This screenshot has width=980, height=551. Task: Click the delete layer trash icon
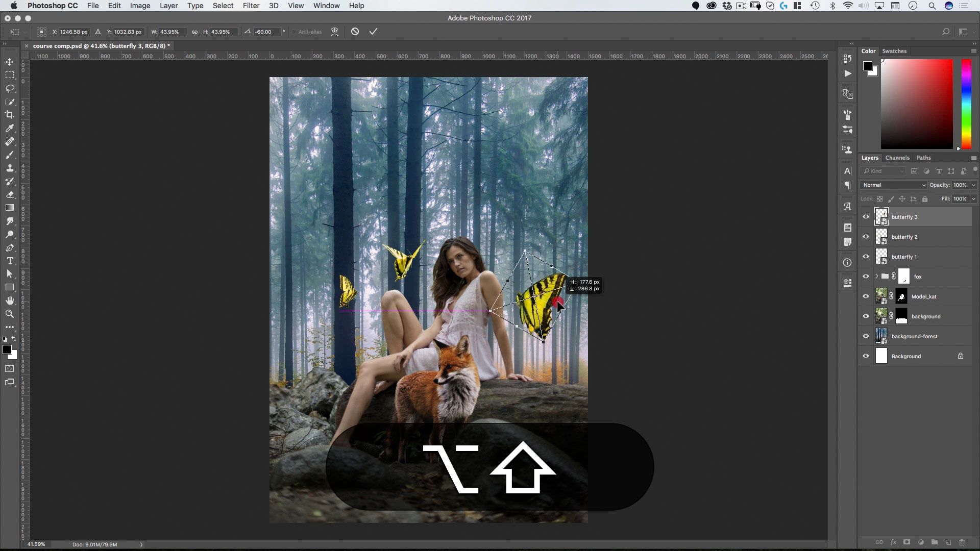[962, 542]
